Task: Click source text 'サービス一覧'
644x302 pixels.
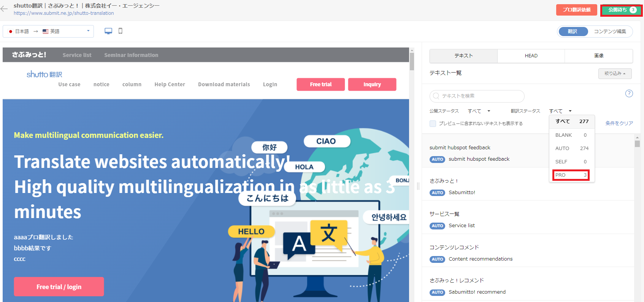Action: pyautogui.click(x=444, y=214)
